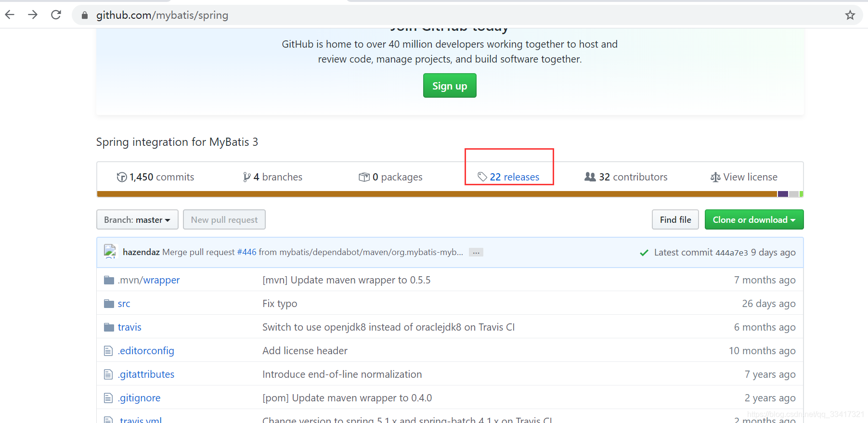Image resolution: width=868 pixels, height=423 pixels.
Task: Expand commit message ellipsis button
Action: tap(476, 253)
